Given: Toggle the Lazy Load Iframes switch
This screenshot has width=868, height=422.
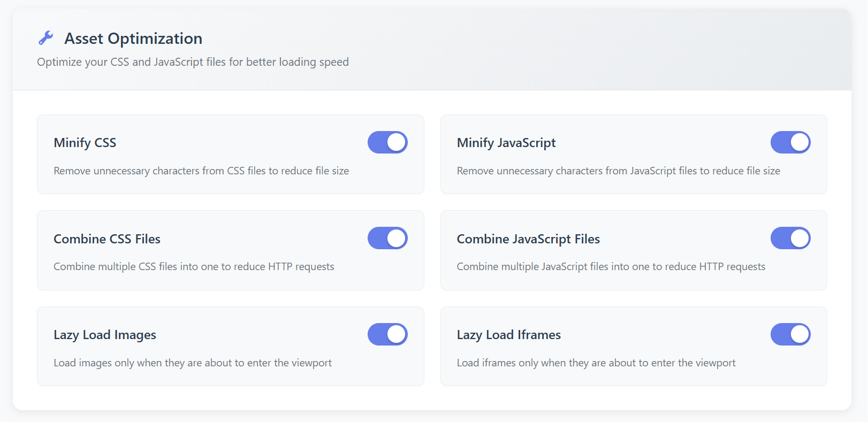Looking at the screenshot, I should [790, 334].
